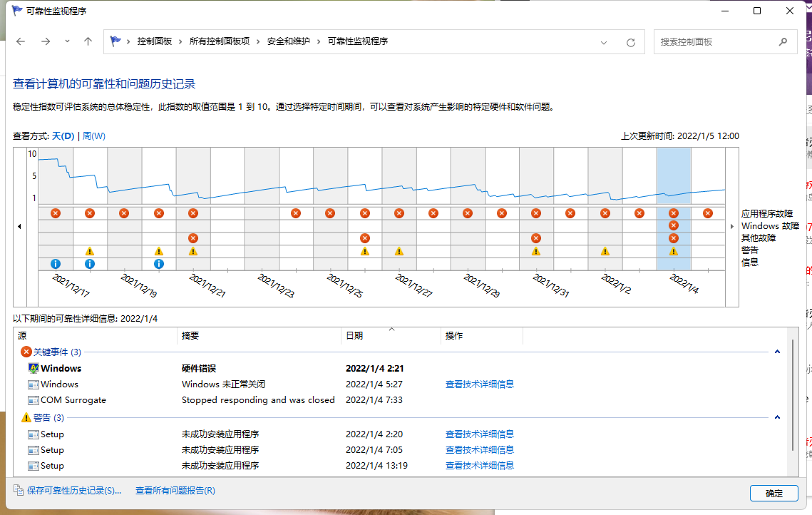The height and width of the screenshot is (515, 812).
Task: Select information icon on 2021/12/20
Action: pyautogui.click(x=159, y=264)
